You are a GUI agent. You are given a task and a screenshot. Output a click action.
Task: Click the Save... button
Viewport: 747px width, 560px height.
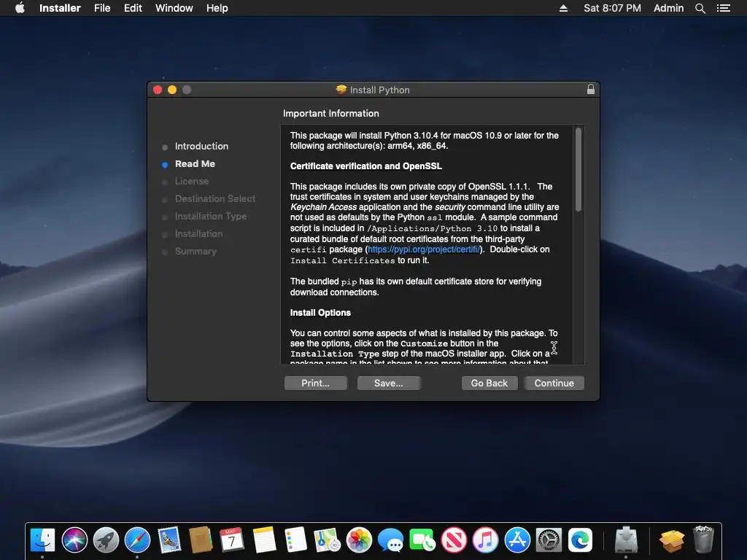388,383
